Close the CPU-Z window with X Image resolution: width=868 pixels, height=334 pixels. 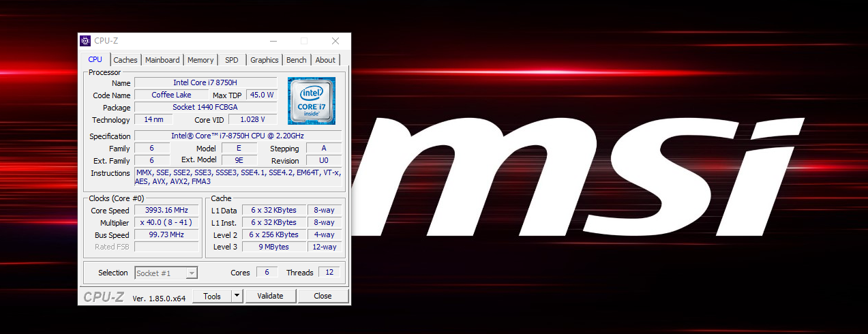pyautogui.click(x=335, y=41)
